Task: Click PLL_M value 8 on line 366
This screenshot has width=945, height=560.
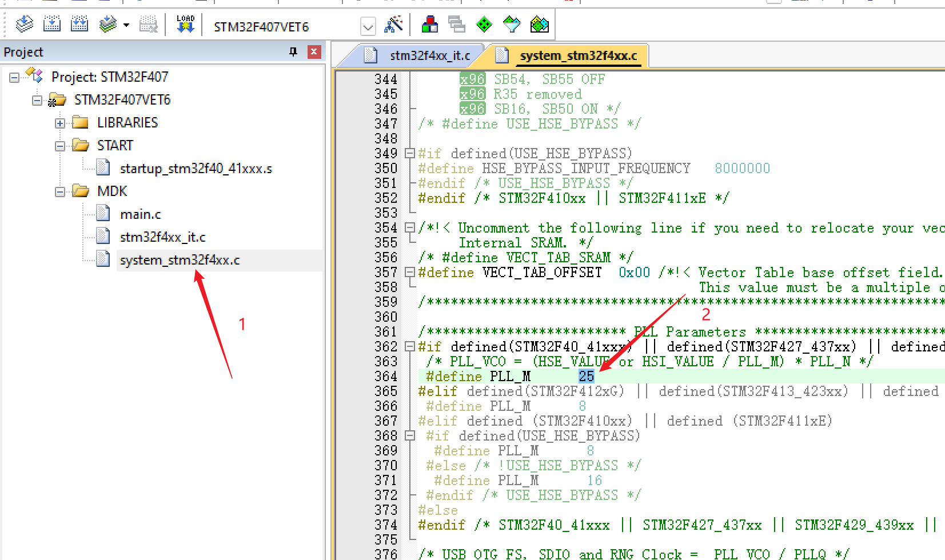Action: tap(583, 406)
